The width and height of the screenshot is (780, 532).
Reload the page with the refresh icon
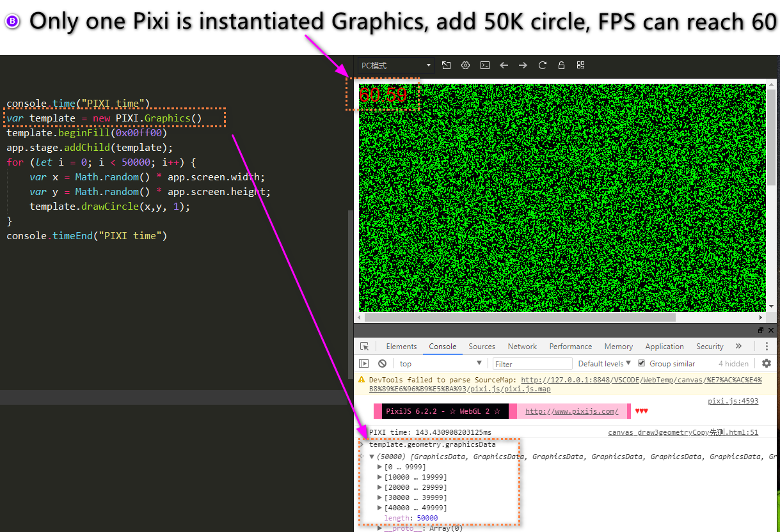[x=541, y=65]
